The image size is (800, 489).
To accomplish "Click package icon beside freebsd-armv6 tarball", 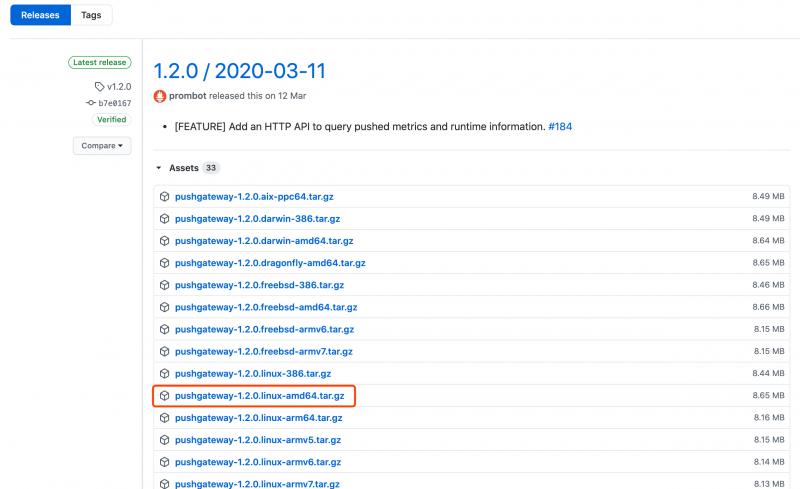I will tap(164, 329).
